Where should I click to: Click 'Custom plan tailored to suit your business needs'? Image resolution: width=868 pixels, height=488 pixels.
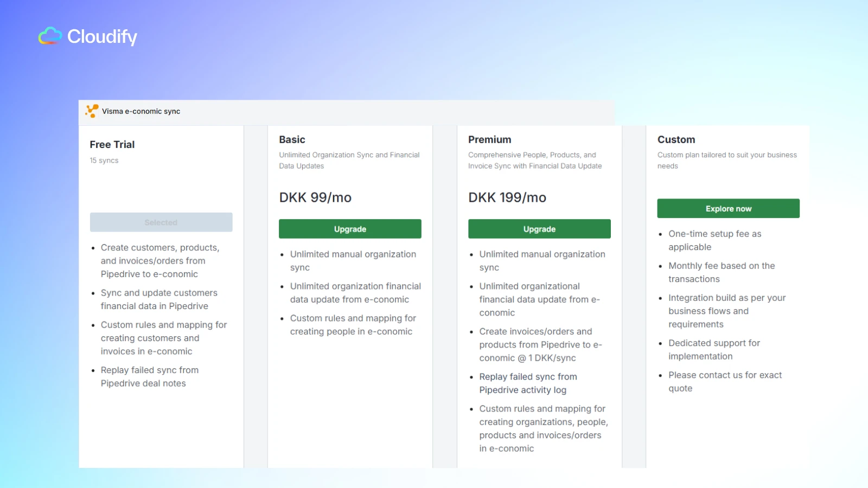pyautogui.click(x=727, y=160)
